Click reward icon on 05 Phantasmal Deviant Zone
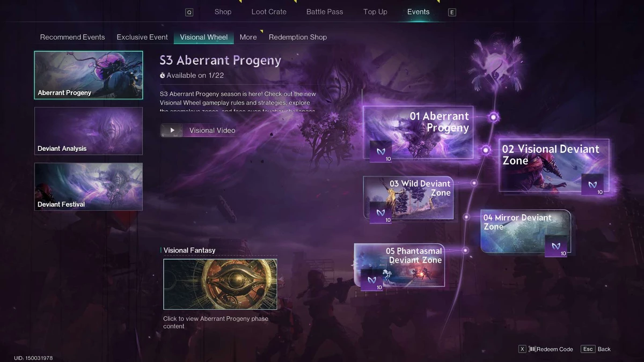This screenshot has height=362, width=644. pos(371,280)
